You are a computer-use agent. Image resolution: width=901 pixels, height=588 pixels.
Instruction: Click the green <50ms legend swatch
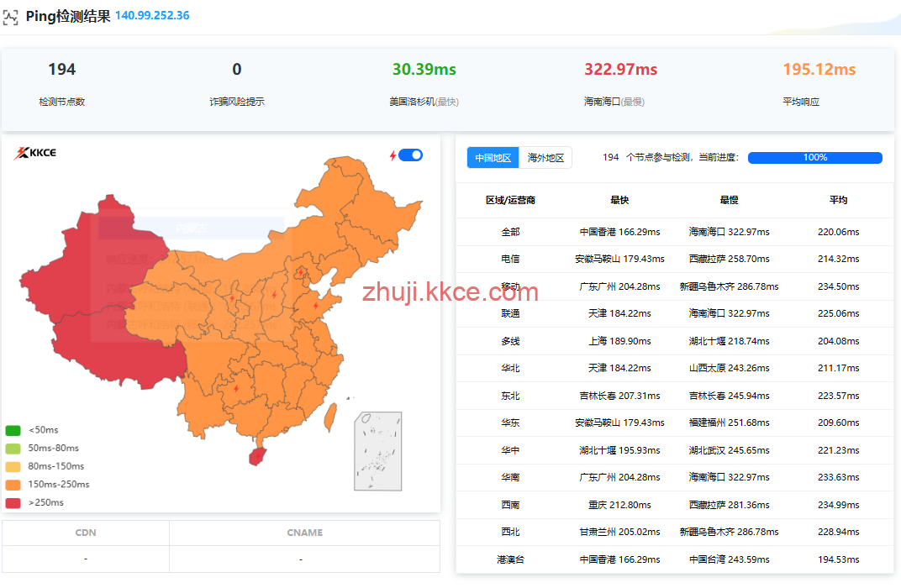(x=13, y=430)
